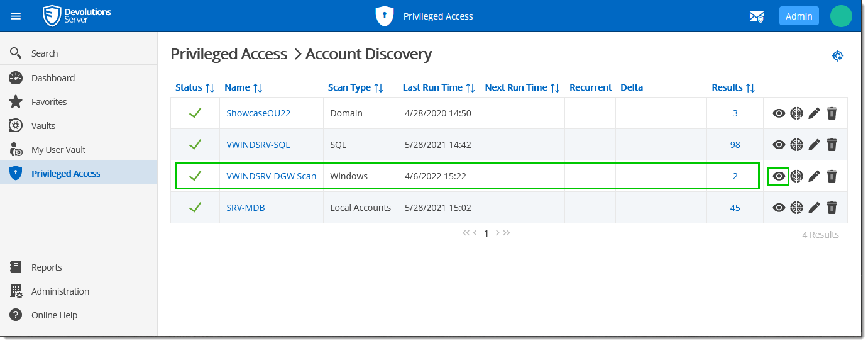Open Online Help

click(x=79, y=315)
